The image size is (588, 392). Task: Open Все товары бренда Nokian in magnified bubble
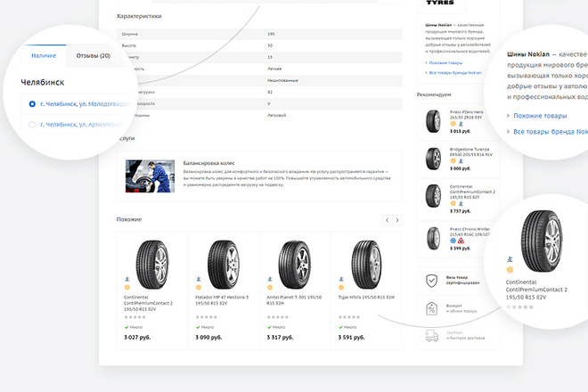coord(551,132)
